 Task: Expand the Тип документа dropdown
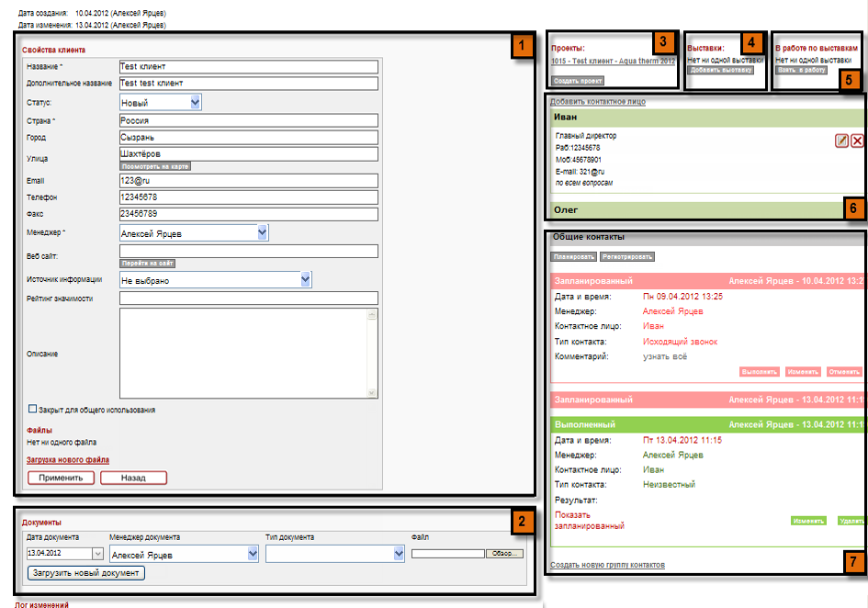[x=399, y=554]
